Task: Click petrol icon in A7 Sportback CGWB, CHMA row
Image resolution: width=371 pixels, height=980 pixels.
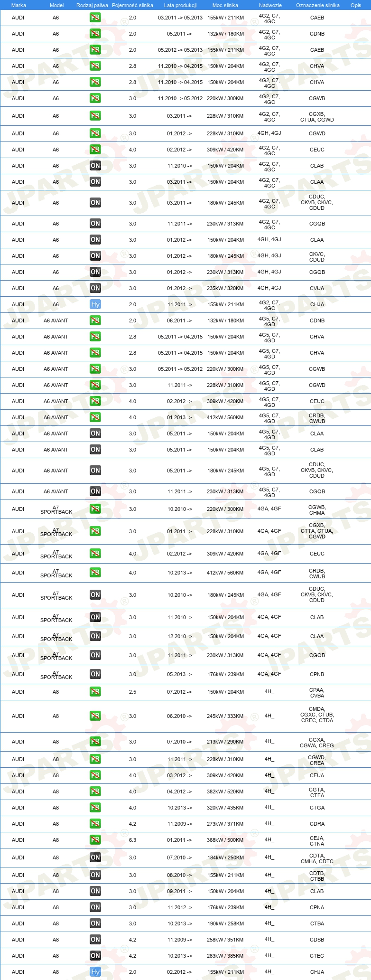Action: point(95,509)
